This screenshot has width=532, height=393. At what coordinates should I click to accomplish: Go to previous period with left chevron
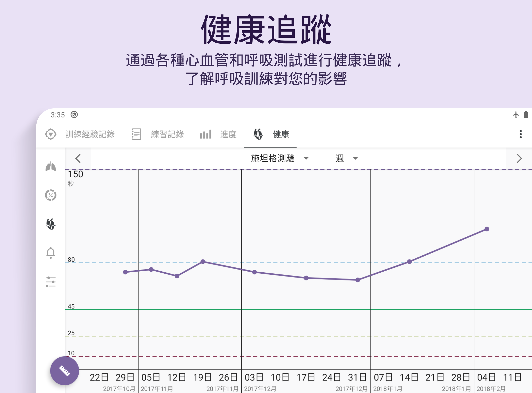tap(78, 158)
